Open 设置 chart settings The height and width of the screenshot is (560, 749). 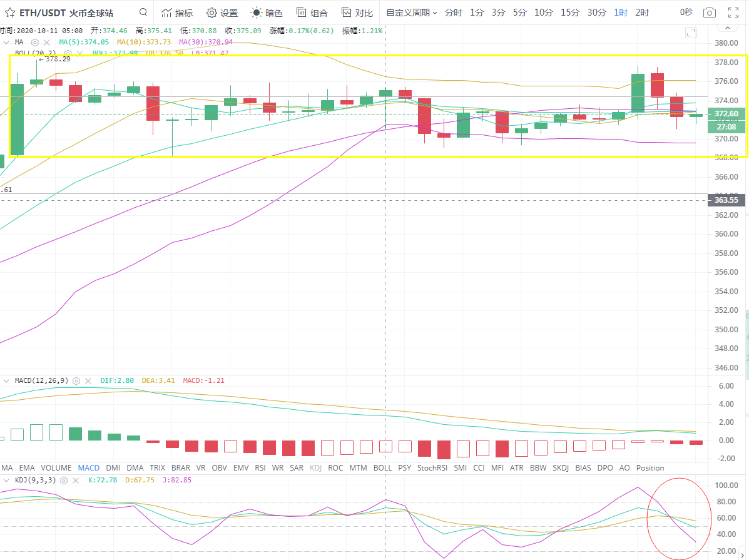(x=222, y=13)
